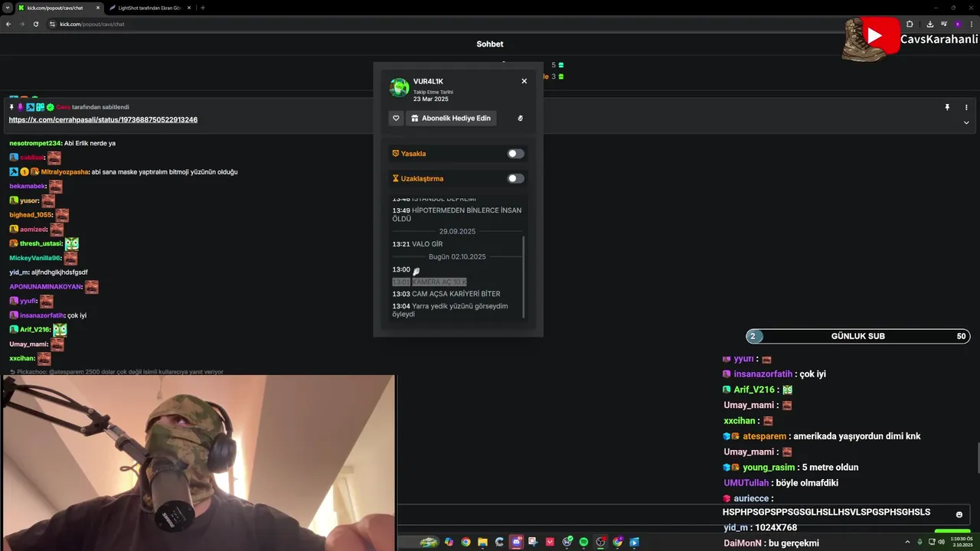Switch to the LightShot browser tab
Screen dimensions: 980x551
(149, 8)
